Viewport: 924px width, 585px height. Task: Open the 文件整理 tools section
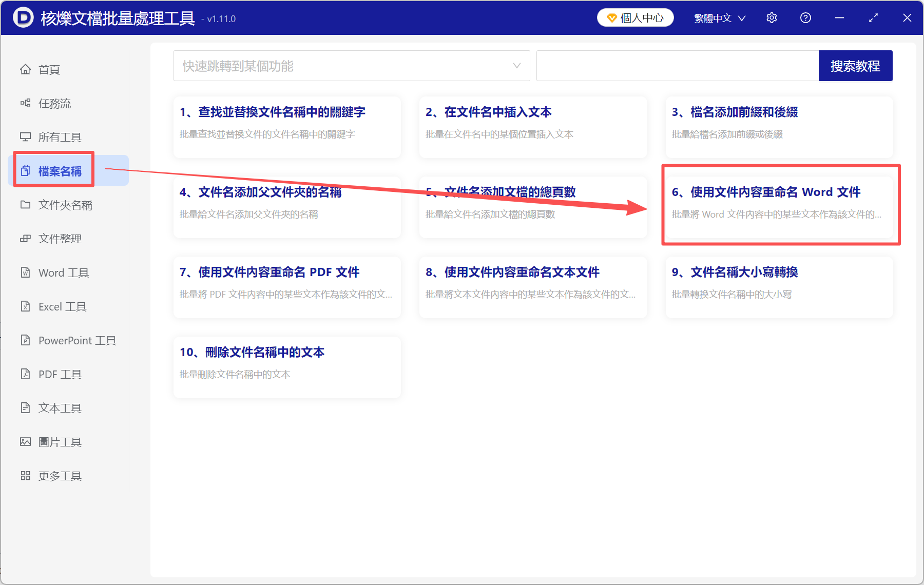tap(60, 238)
